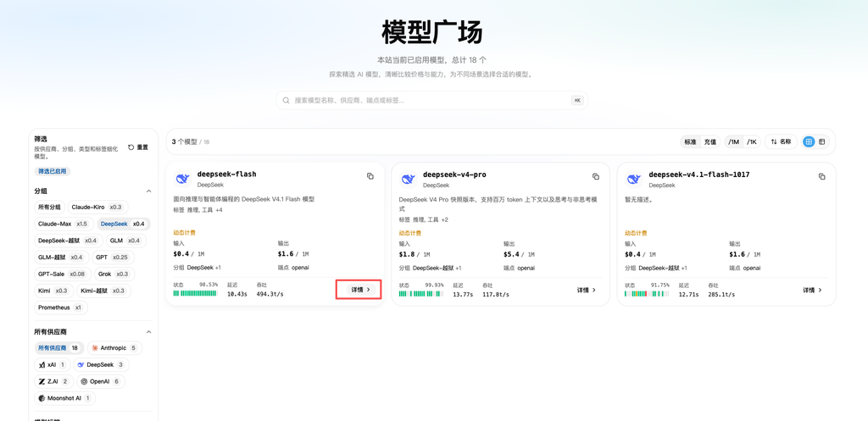Open the 名称 sort dropdown
Viewport: 868px width, 421px height.
[781, 141]
